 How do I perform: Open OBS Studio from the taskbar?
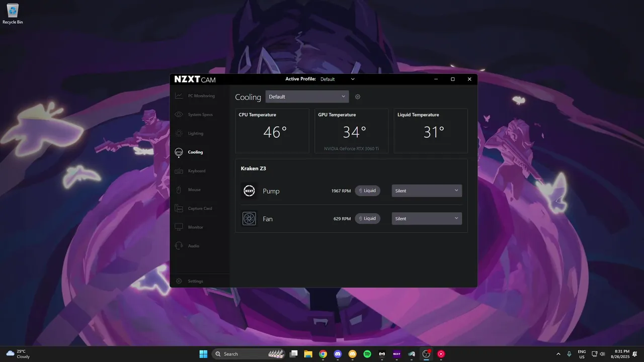427,354
